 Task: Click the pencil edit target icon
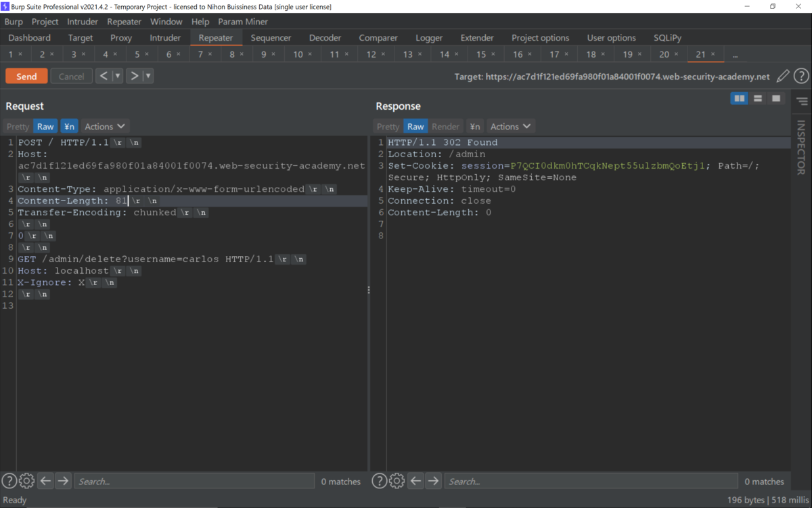tap(783, 76)
